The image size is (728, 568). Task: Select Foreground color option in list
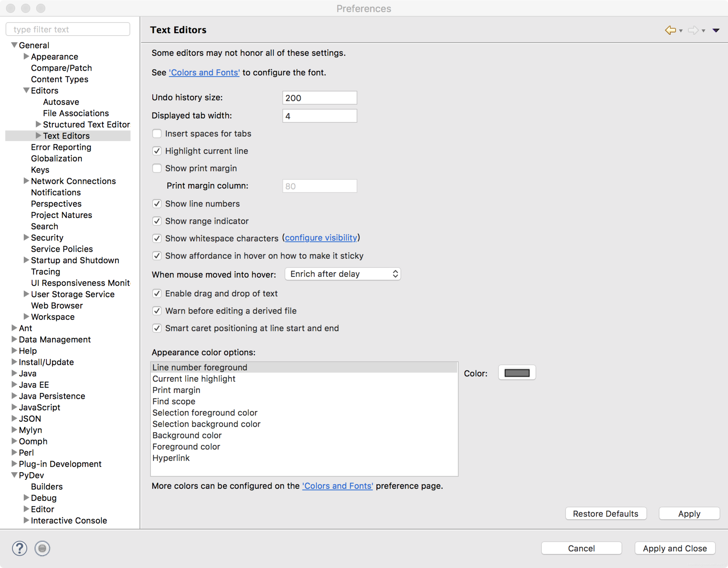[304, 447]
